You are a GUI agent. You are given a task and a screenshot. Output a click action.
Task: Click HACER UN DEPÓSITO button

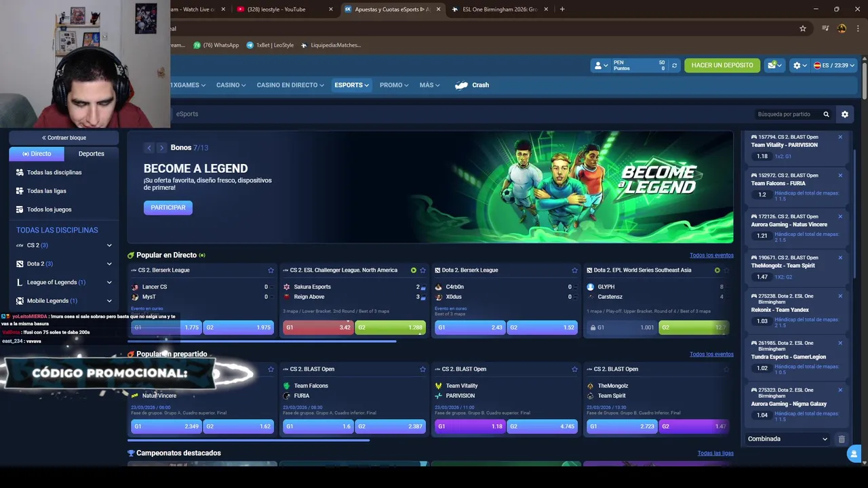click(722, 65)
